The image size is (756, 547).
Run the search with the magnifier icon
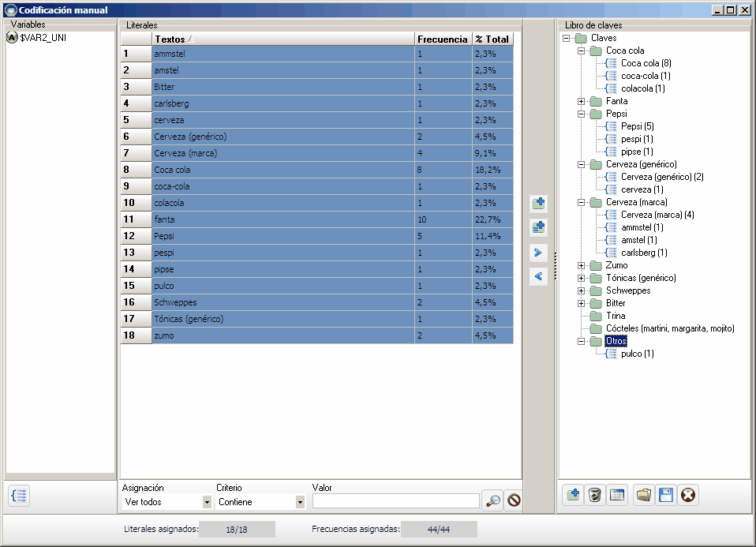(x=492, y=500)
